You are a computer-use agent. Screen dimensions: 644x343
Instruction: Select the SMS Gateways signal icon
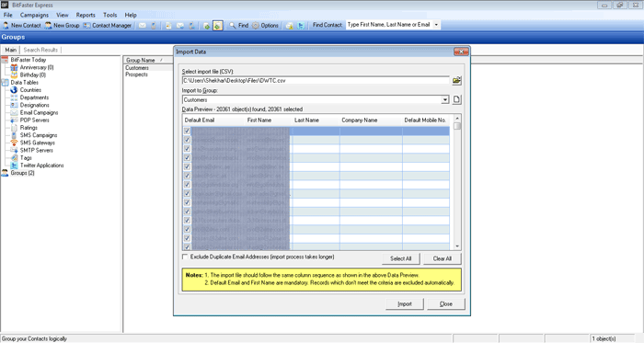(14, 143)
